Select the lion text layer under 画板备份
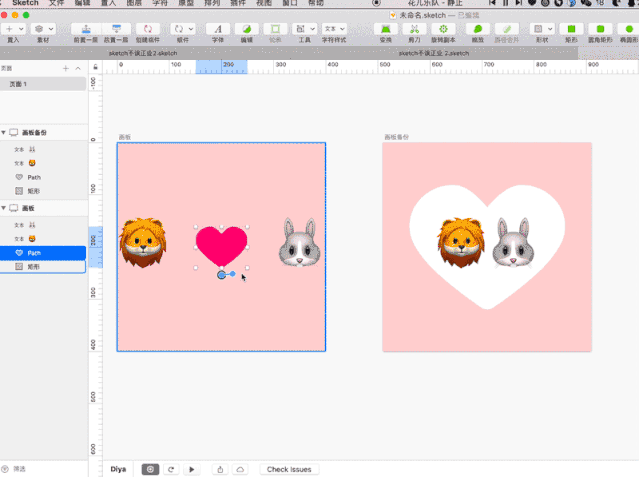Viewport: 639px width, 477px height. [43, 163]
